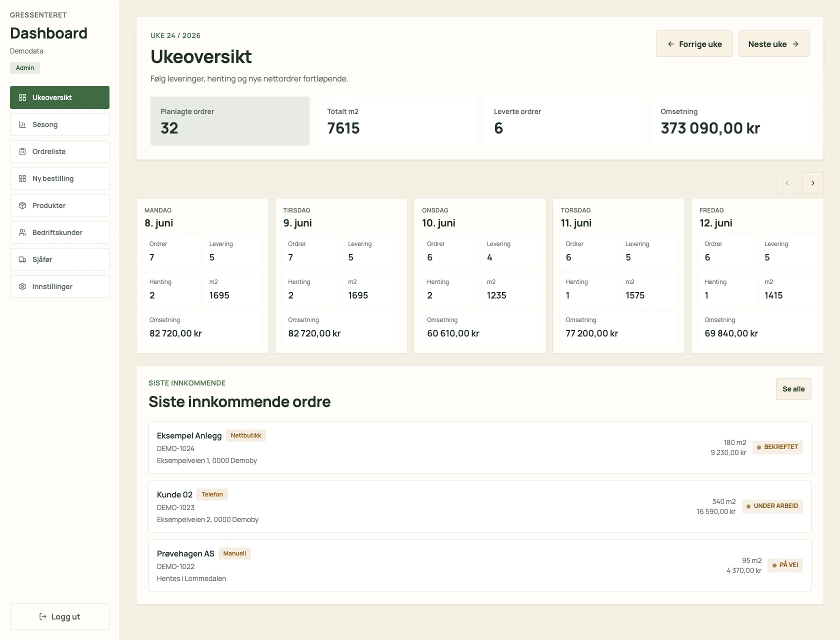Click the Telefon source tag
840x640 pixels.
coord(212,494)
